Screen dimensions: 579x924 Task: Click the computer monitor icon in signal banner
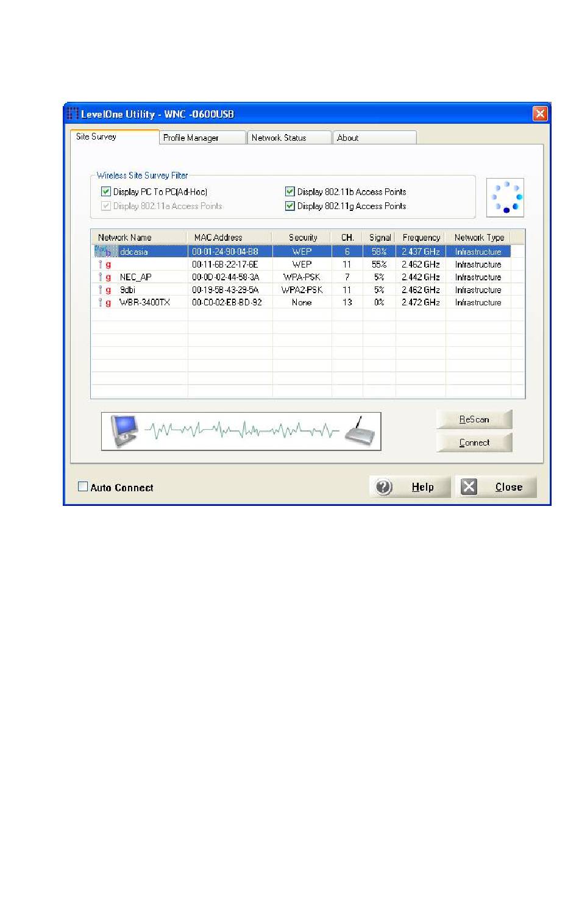point(122,431)
